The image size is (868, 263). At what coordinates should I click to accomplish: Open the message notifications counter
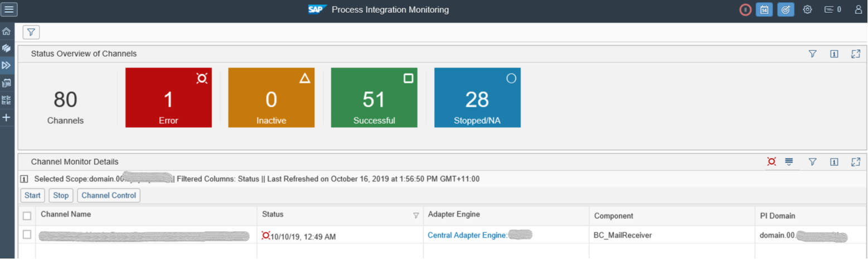[833, 9]
